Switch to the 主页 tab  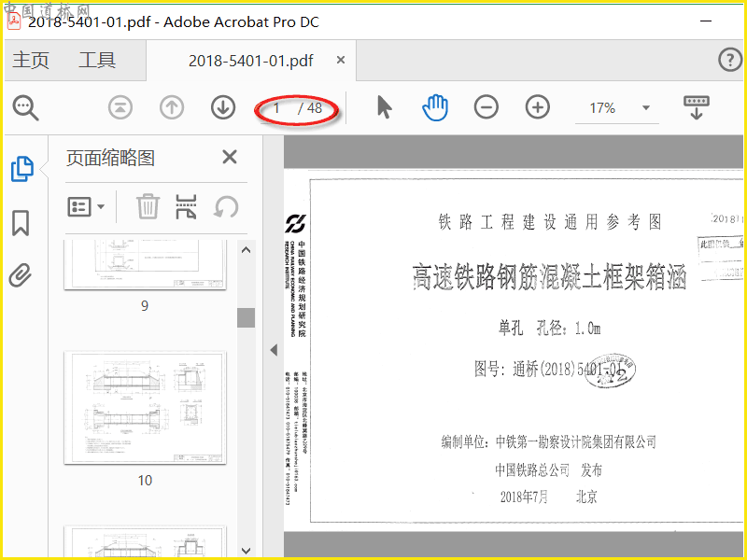point(31,61)
